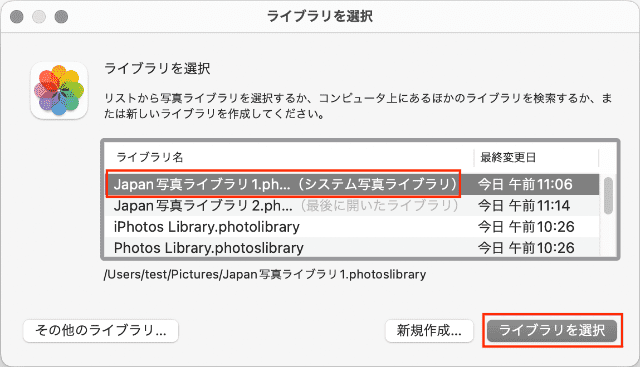Minimize the dialog using the middle title button
The image size is (640, 367).
click(39, 16)
